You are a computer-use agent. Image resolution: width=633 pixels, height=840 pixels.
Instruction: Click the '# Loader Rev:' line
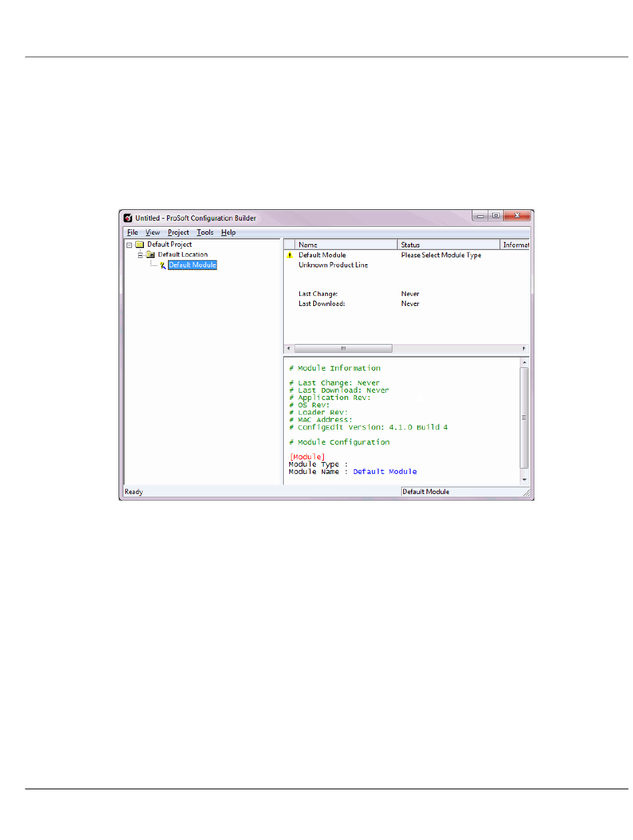(x=318, y=413)
